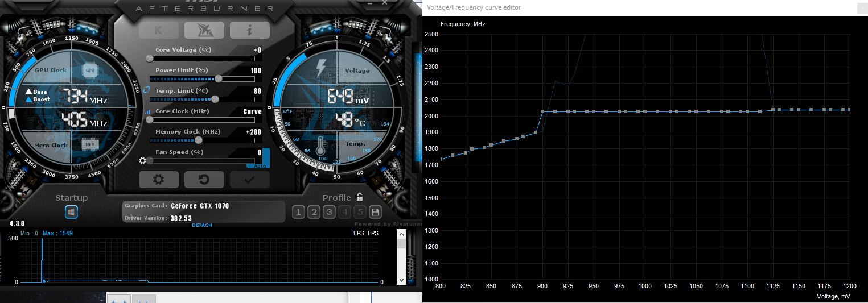Apply changes with the checkmark button
This screenshot has height=303, width=868.
pos(249,180)
